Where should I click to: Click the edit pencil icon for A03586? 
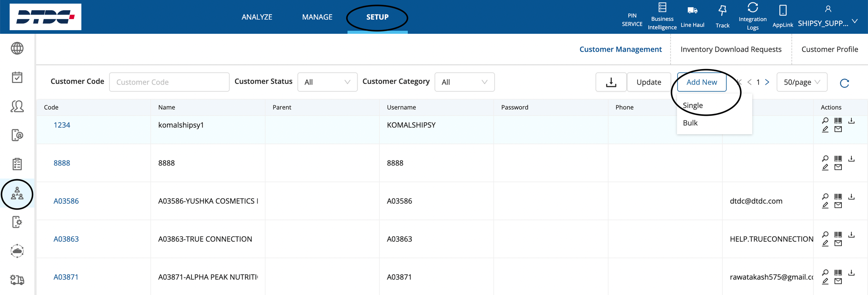point(825,205)
